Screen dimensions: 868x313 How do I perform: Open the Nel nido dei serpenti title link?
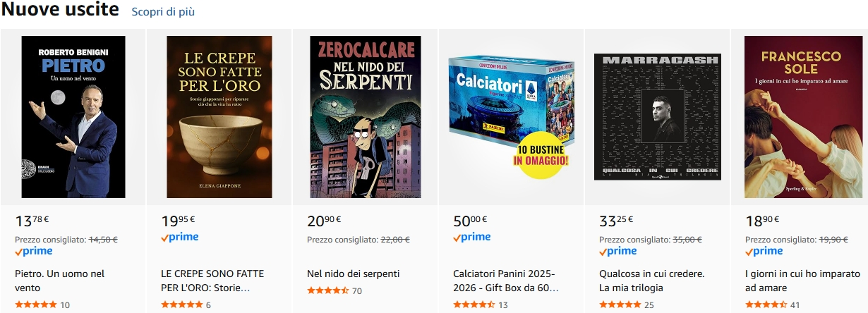(354, 274)
